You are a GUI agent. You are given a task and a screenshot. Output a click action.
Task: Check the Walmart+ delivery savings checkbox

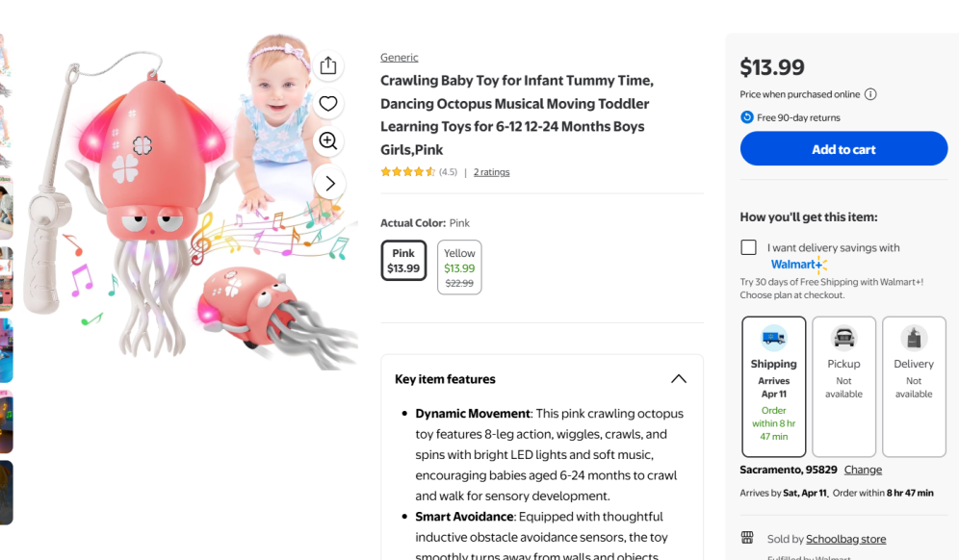(748, 247)
